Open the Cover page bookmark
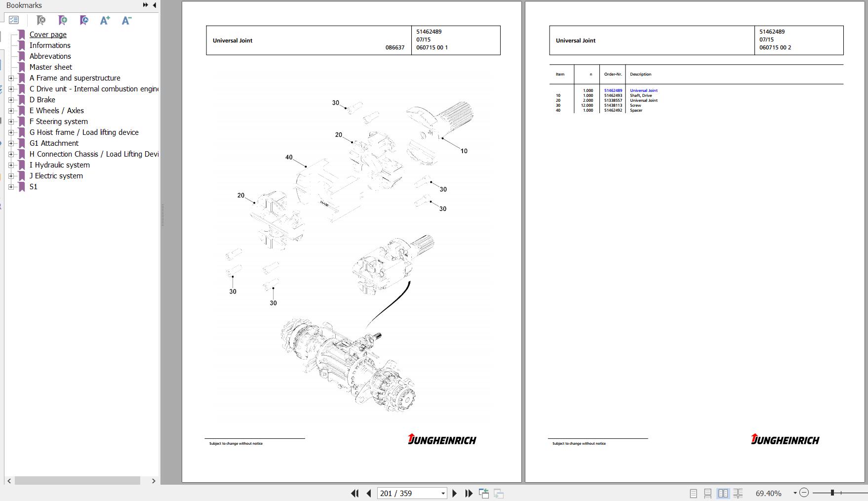 [48, 35]
